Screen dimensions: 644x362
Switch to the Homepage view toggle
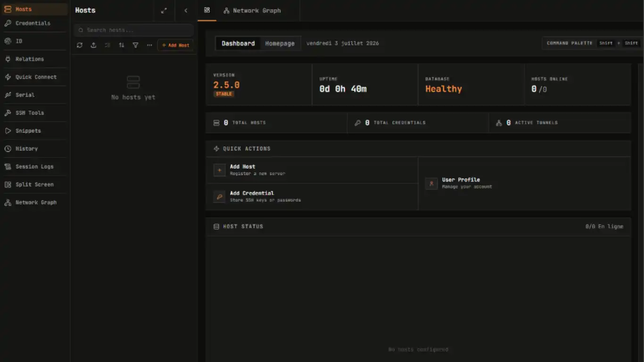pos(280,43)
